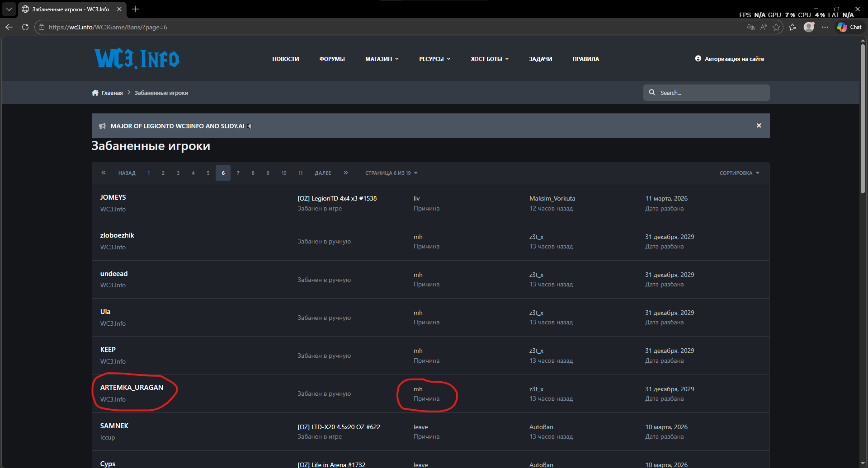This screenshot has height=468, width=868.
Task: Open the browser profile avatar
Action: coord(809,27)
